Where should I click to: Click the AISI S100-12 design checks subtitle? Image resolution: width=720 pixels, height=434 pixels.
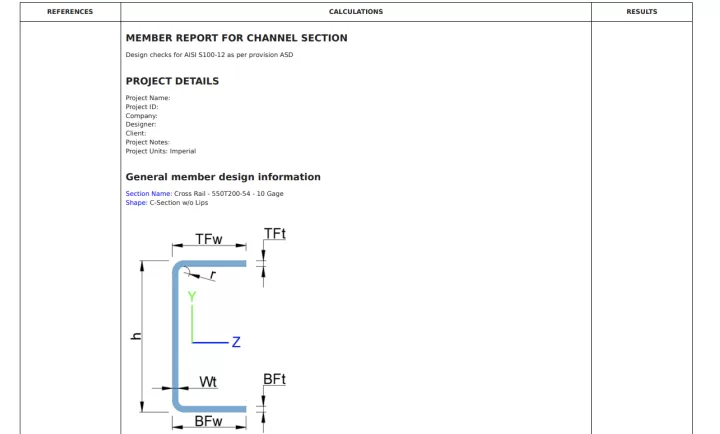209,55
